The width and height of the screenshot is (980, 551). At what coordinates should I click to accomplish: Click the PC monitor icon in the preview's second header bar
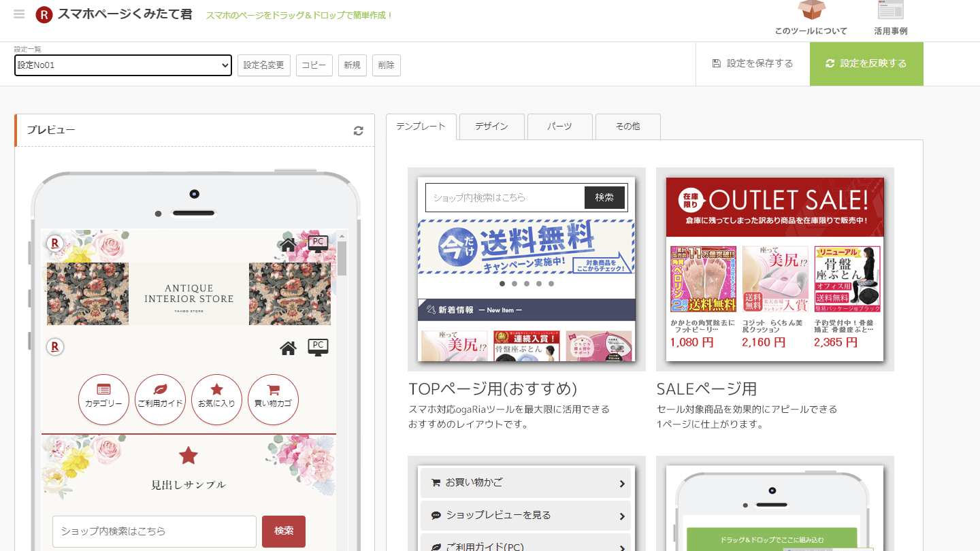tap(318, 347)
